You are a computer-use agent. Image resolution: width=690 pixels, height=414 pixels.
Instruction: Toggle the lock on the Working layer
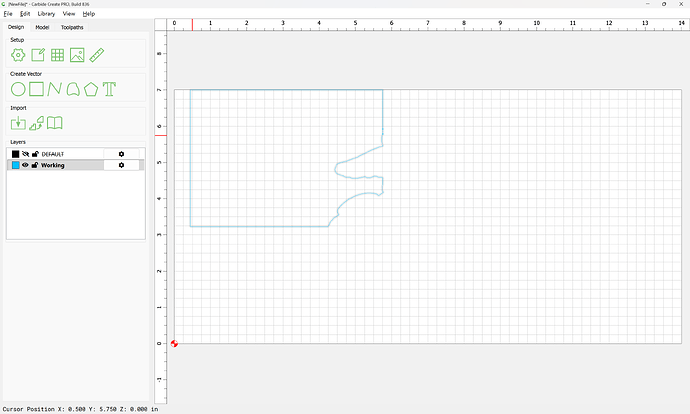(x=35, y=165)
